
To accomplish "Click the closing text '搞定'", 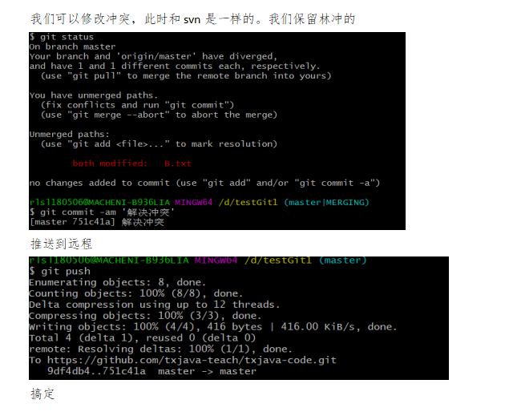I will [42, 394].
